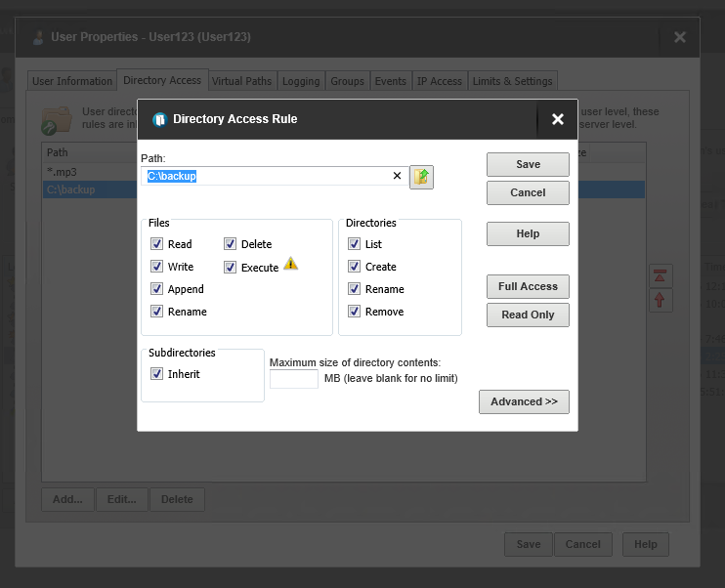This screenshot has height=588, width=725.
Task: Toggle the Directories Remove checkbox
Action: pyautogui.click(x=354, y=312)
